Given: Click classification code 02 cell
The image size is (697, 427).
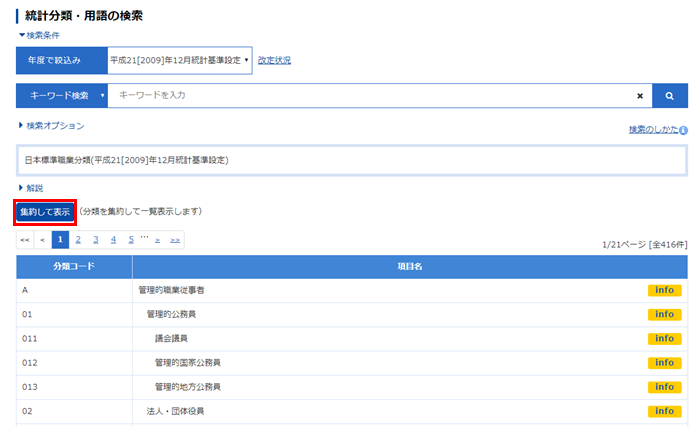Looking at the screenshot, I should (74, 411).
